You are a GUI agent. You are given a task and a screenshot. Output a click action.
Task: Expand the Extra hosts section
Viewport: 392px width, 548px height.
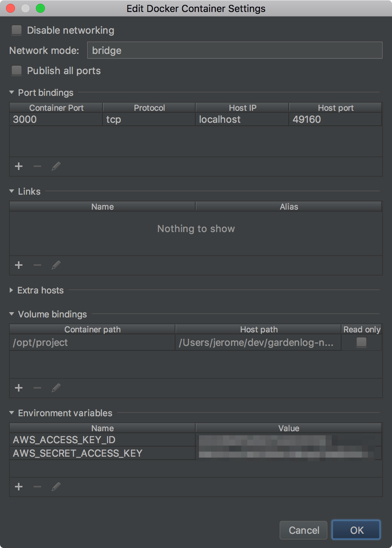click(x=11, y=290)
